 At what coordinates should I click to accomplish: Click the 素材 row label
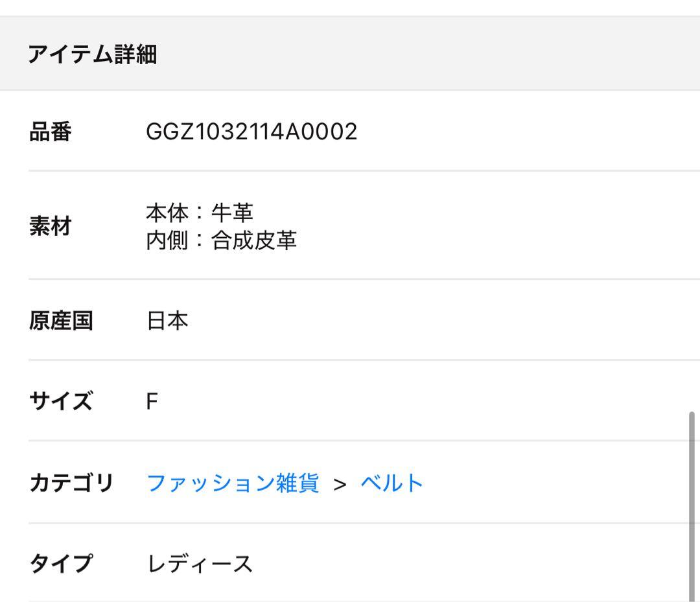click(50, 227)
